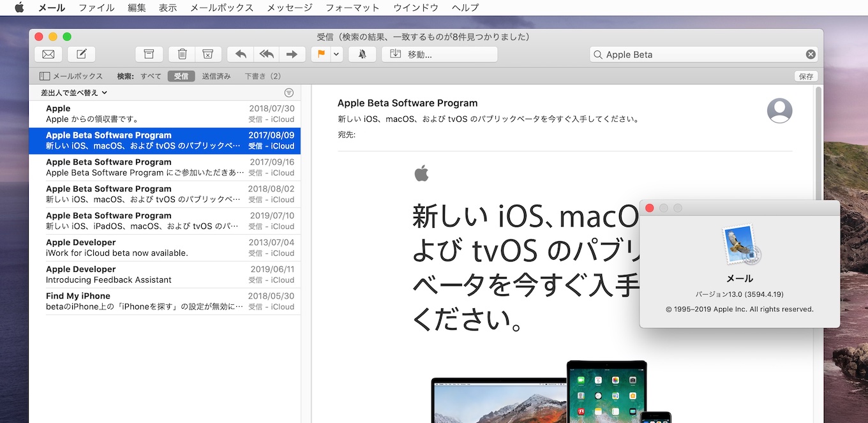Click the Reply All button
Screen dimensions: 868x423
point(266,54)
